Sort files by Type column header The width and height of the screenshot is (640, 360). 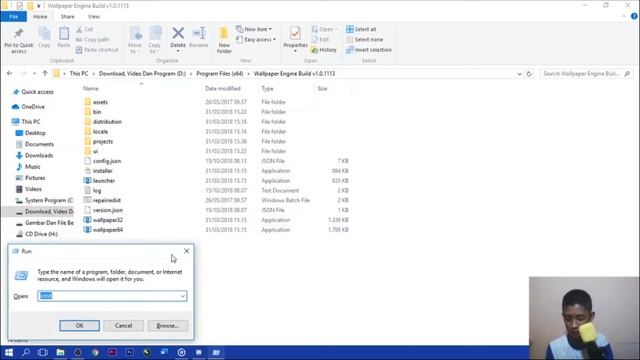pos(267,89)
